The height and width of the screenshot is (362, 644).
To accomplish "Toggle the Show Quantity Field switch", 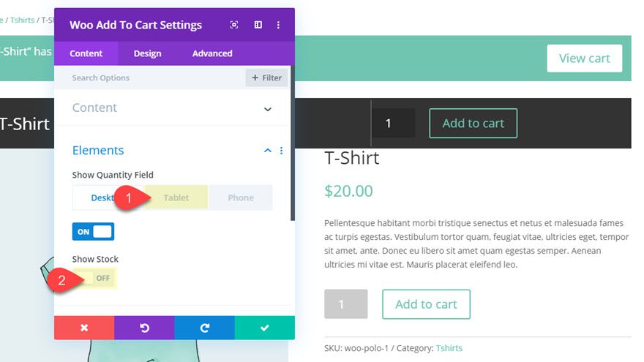I will [93, 232].
